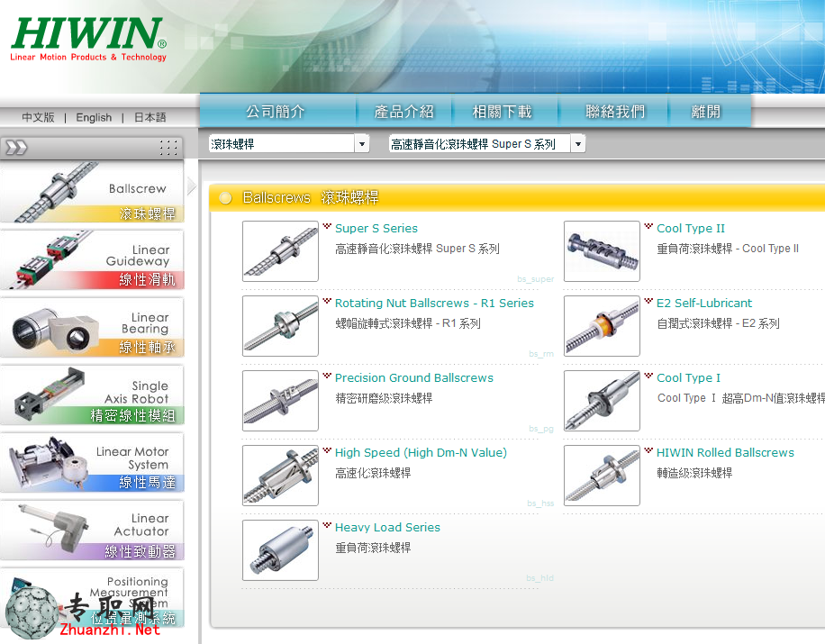This screenshot has width=825, height=644.
Task: Click the Cool Type I product thumbnail
Action: [602, 401]
